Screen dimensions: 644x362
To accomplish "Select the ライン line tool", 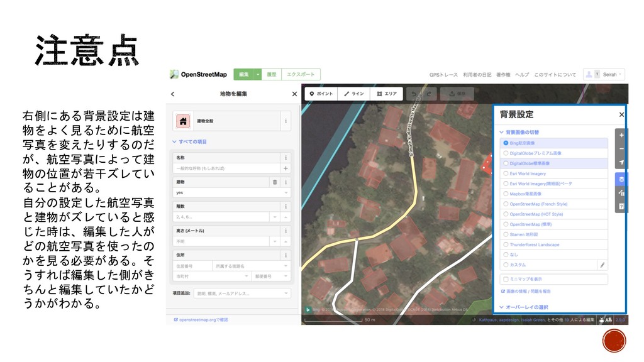I will point(353,94).
